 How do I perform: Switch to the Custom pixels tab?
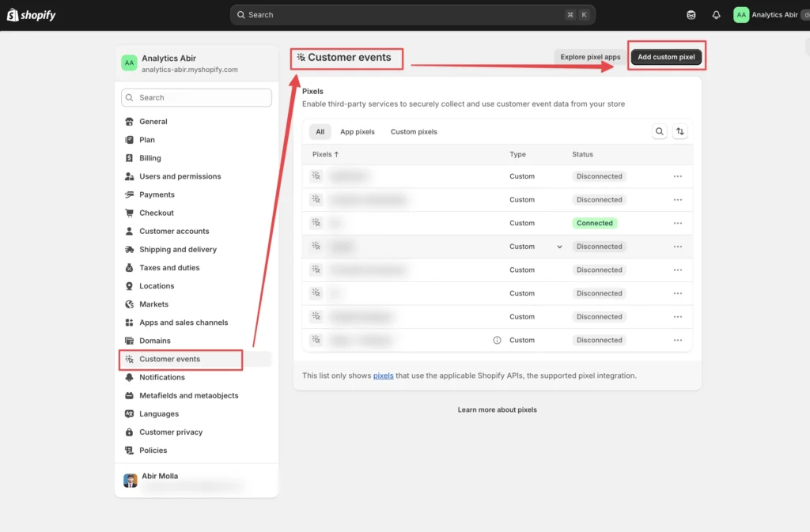pos(413,131)
